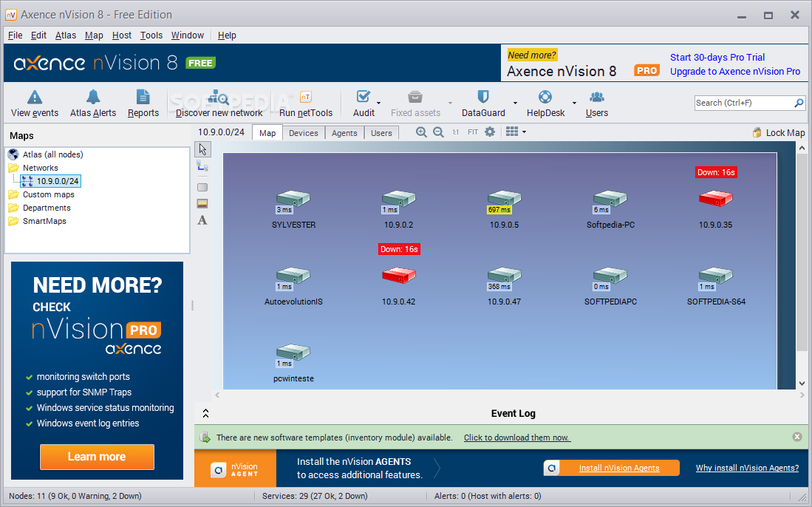Screen dimensions: 812x507
Task: Open the Host menu
Action: coord(122,35)
